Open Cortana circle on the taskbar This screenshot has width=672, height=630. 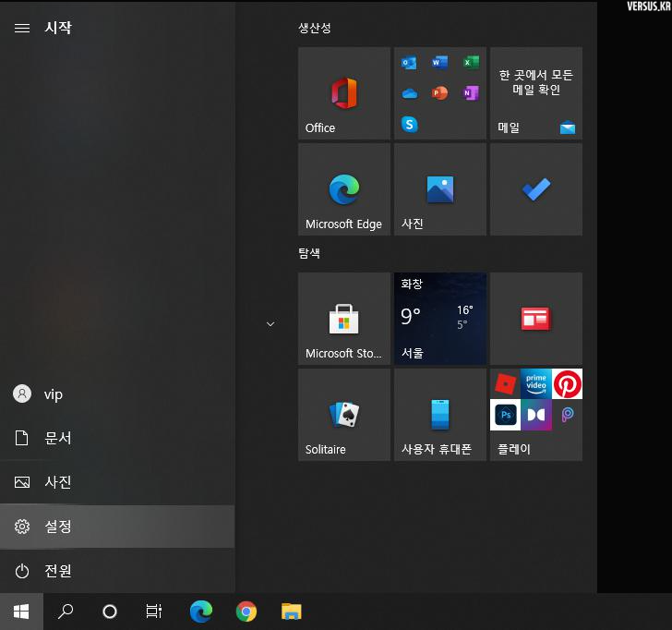(x=110, y=612)
